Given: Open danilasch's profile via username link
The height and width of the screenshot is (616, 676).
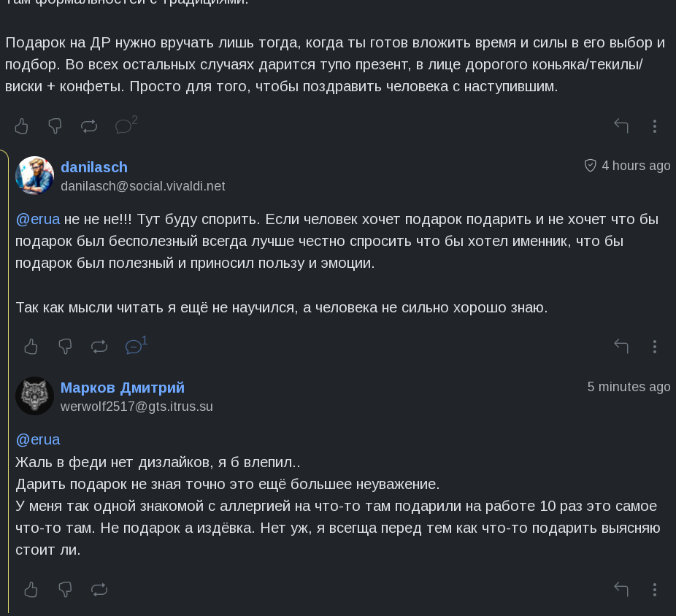Looking at the screenshot, I should [94, 167].
